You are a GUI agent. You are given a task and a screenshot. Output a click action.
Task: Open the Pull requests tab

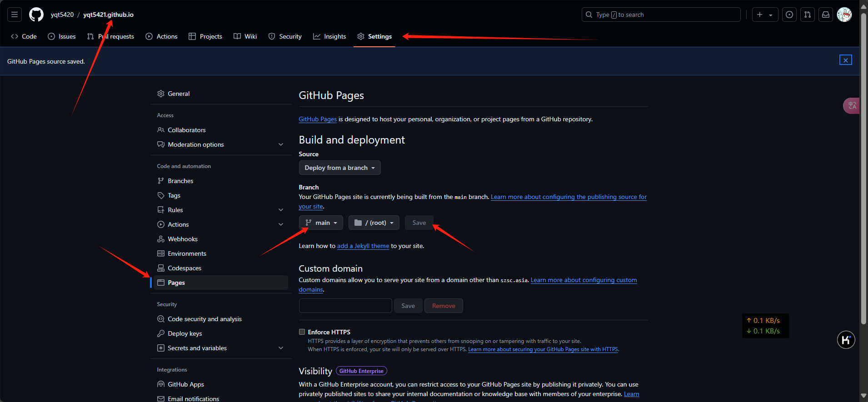pos(110,36)
